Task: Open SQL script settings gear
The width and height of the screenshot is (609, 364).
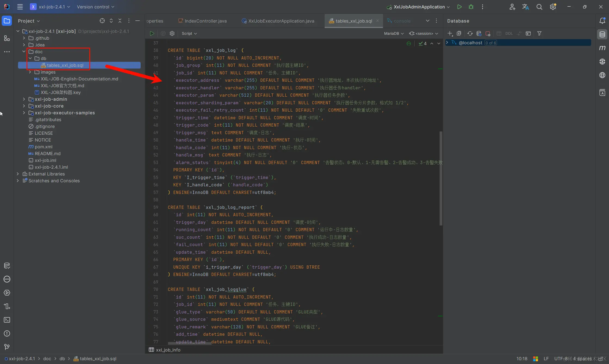Action: (172, 33)
